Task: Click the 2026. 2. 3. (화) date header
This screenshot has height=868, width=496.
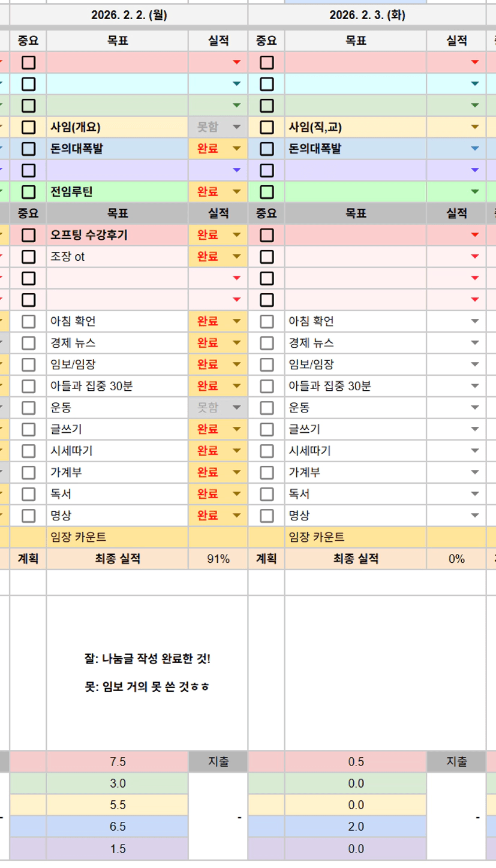Action: click(367, 16)
